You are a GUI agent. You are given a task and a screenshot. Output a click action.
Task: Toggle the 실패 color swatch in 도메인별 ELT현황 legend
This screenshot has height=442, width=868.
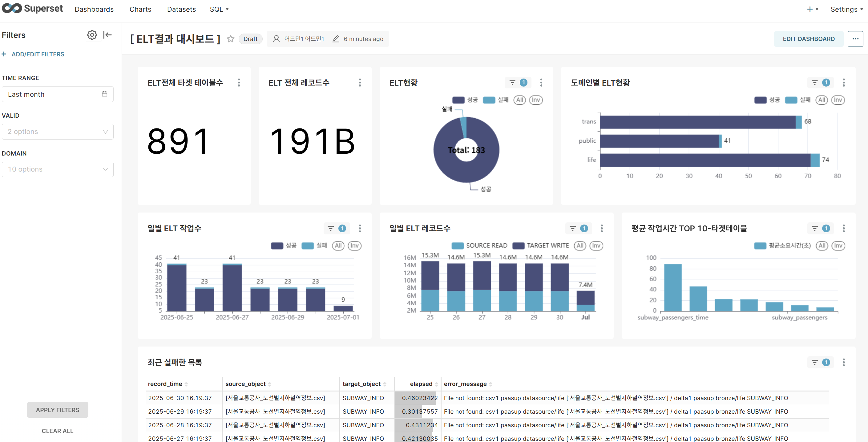[791, 100]
